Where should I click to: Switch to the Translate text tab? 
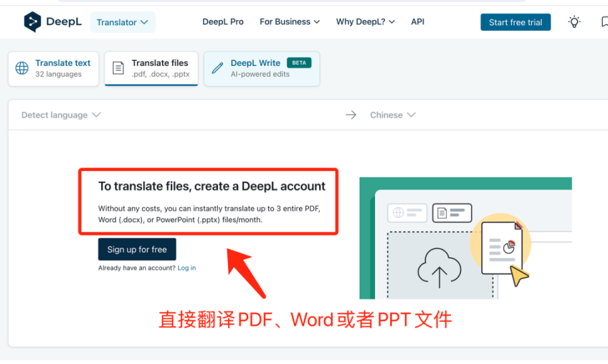53,68
